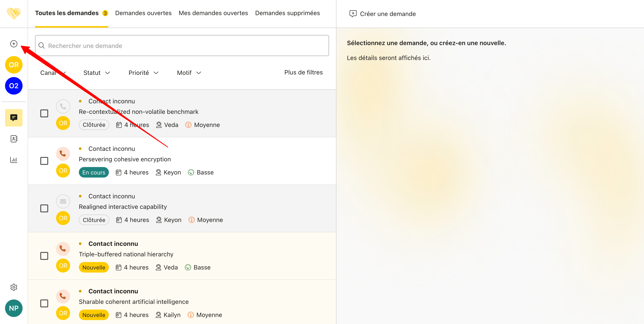644x324 pixels.
Task: Open the requests chat icon in sidebar
Action: point(14,117)
